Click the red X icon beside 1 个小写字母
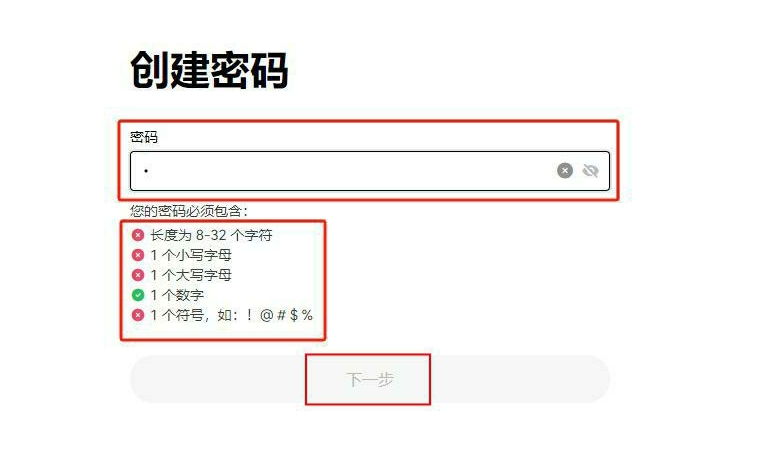The width and height of the screenshot is (759, 461). (138, 255)
